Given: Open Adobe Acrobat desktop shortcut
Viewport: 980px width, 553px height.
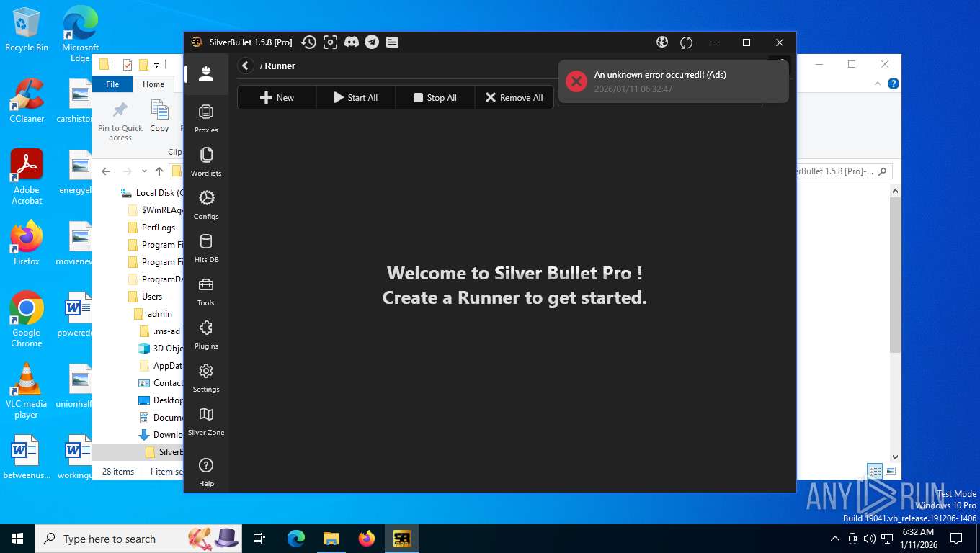Looking at the screenshot, I should (x=27, y=177).
